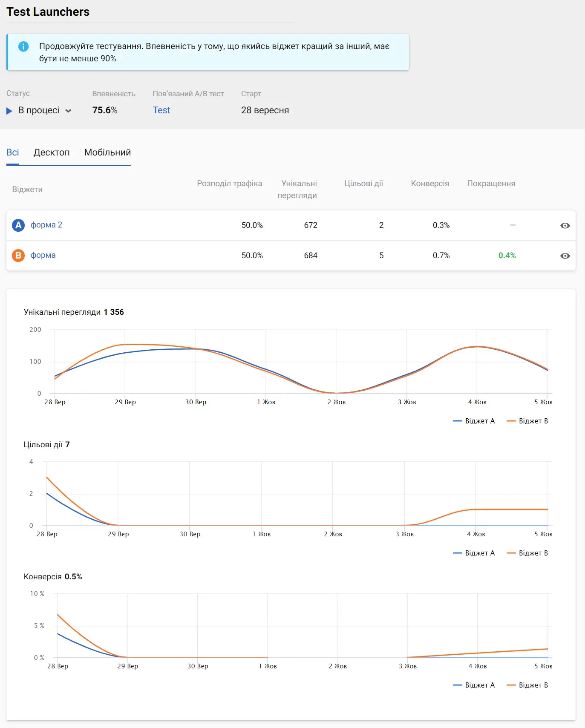The image size is (585, 728).
Task: Click the blue play status icon
Action: (9, 111)
